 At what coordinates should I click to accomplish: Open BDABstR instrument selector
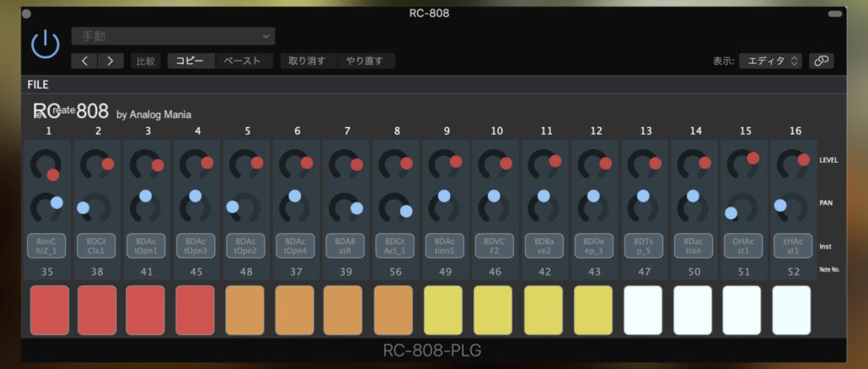point(346,246)
